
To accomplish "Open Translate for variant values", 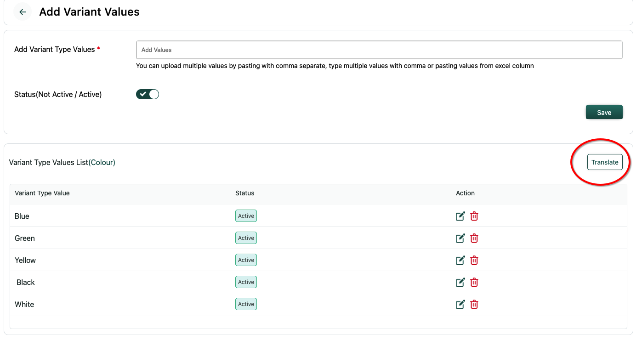I will (x=604, y=162).
